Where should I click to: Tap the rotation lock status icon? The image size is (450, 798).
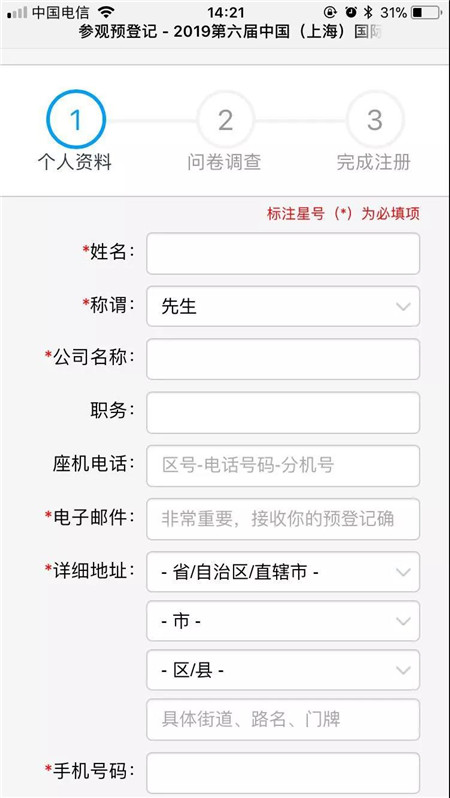click(331, 12)
